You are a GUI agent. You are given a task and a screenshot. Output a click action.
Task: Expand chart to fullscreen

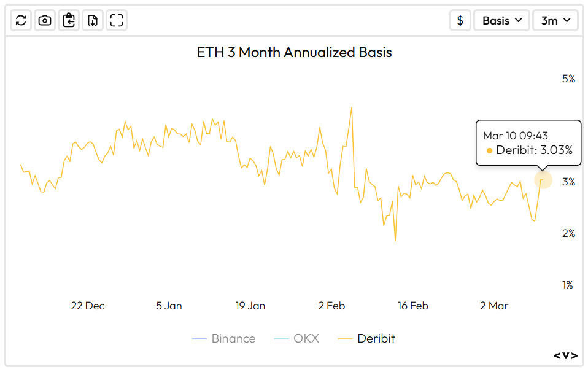[117, 20]
